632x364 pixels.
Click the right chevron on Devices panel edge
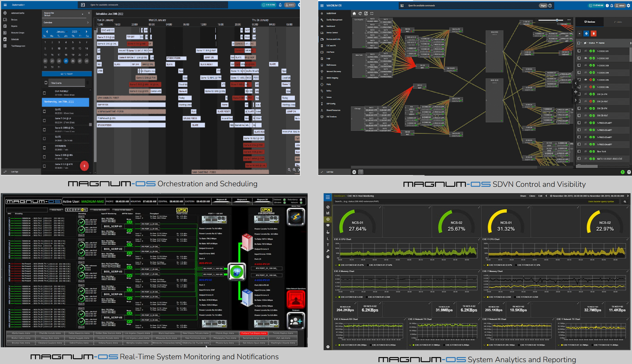[x=576, y=100]
